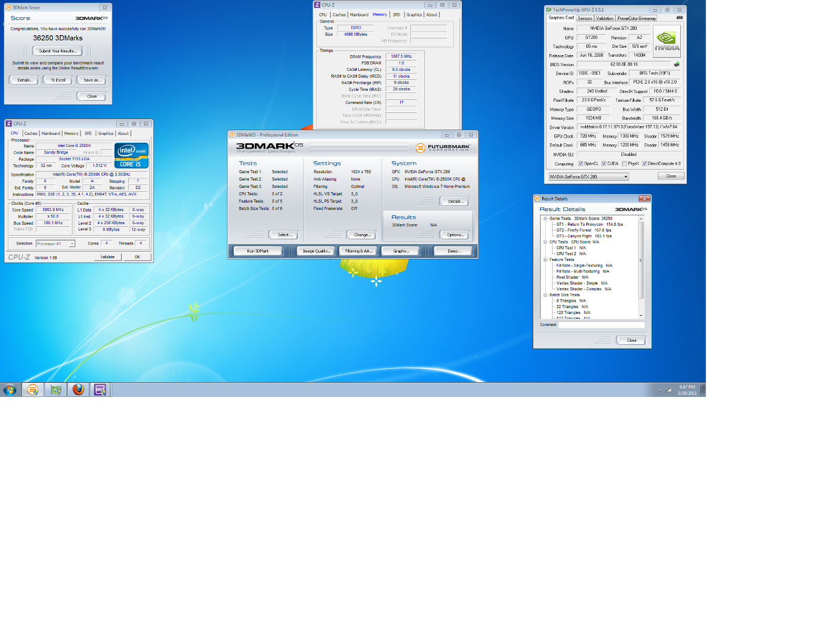Click Details button under System section
This screenshot has height=630, width=840.
coord(455,201)
